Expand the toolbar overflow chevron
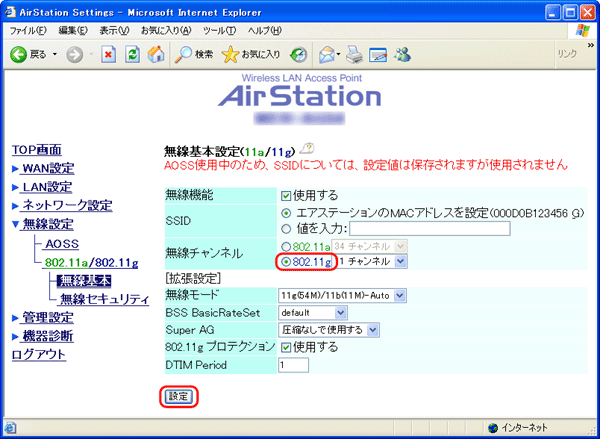Viewport: 600px width, 439px height. click(590, 46)
